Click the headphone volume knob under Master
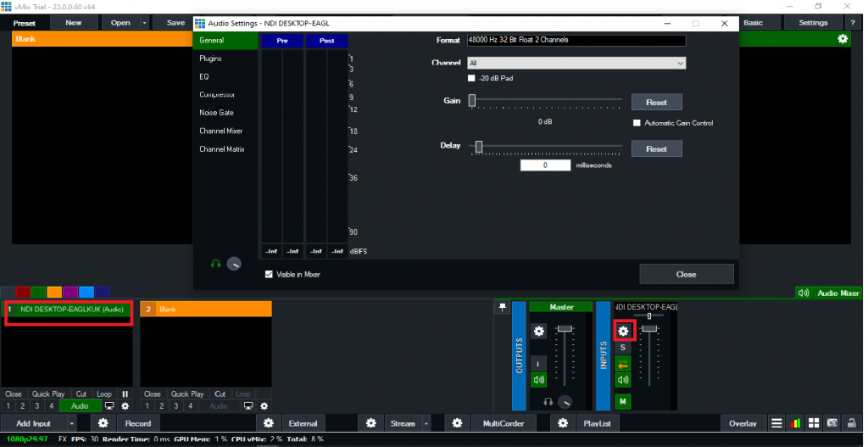 [x=565, y=402]
